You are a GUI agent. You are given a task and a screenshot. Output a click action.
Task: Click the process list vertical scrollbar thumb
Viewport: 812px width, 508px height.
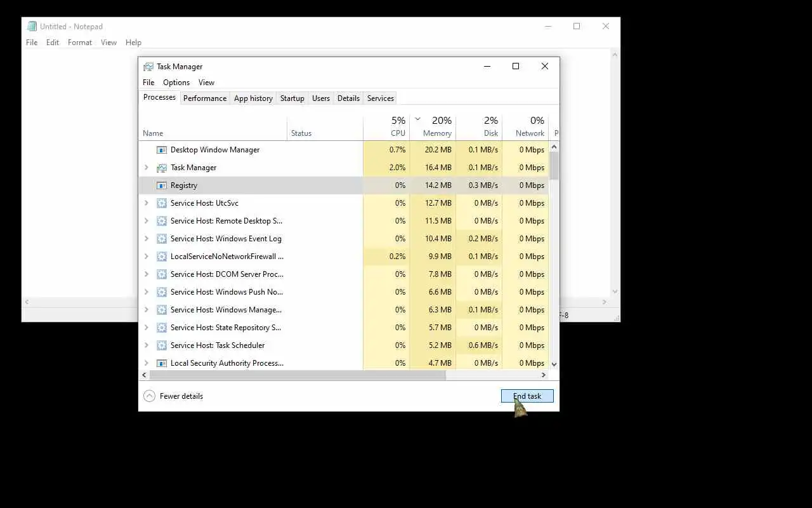(554, 166)
